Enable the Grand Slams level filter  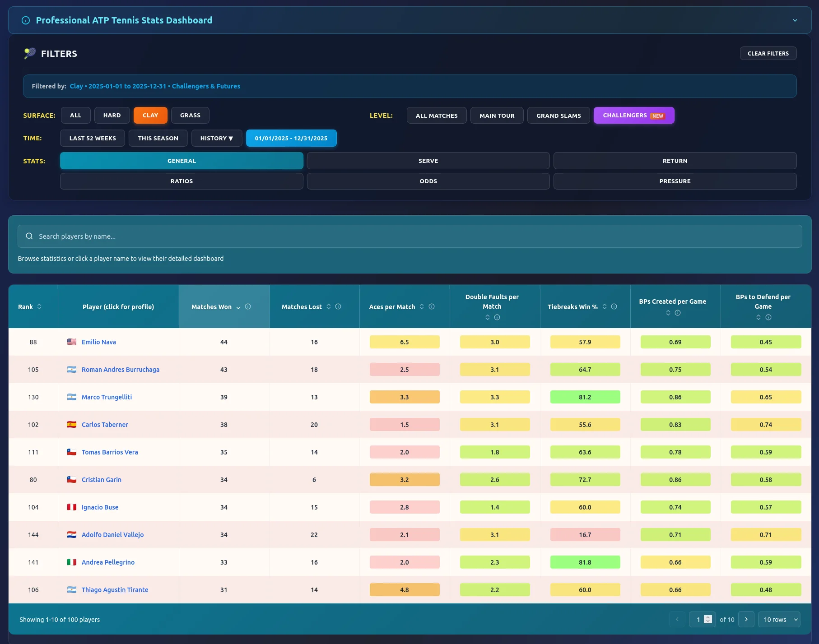[558, 116]
